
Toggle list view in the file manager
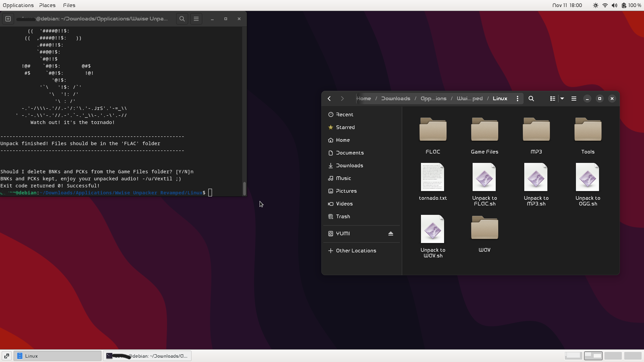point(552,99)
